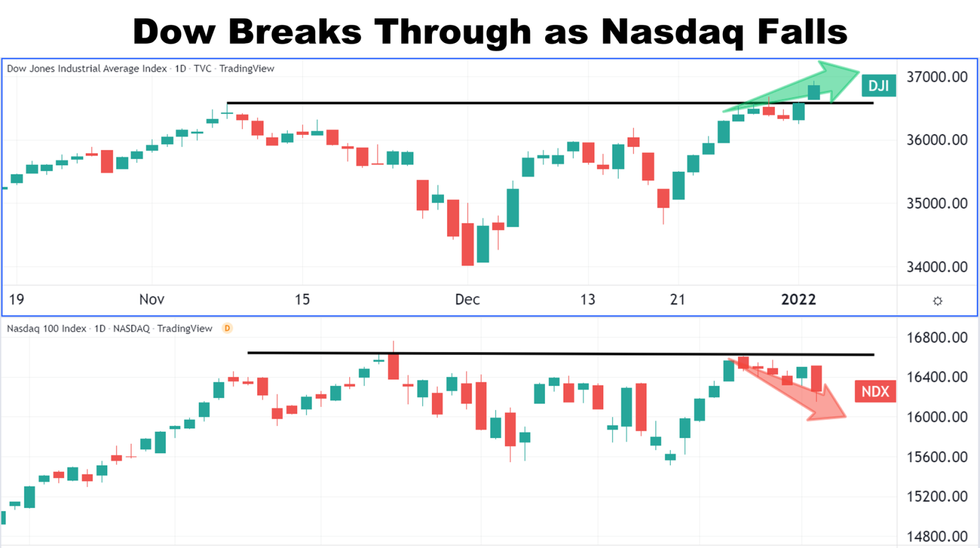980x548 pixels.
Task: Click the 19 date label on time axis
Action: [17, 300]
